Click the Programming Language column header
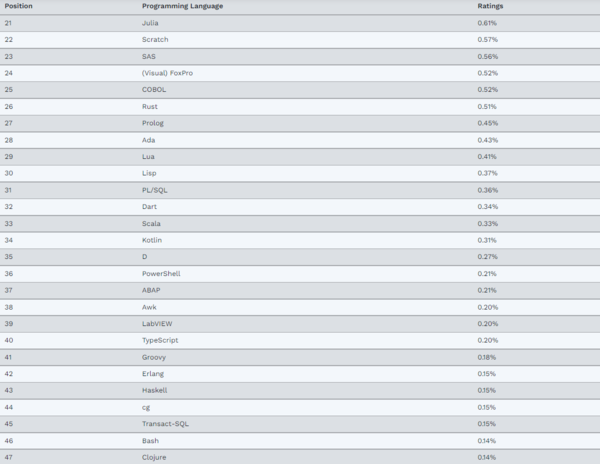The image size is (600, 464). pyautogui.click(x=182, y=6)
